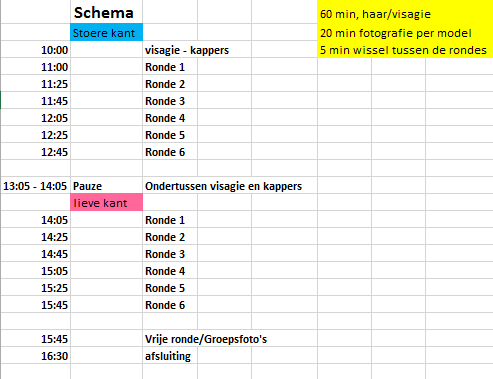The image size is (493, 379).
Task: Click the blue Stoere kant cell
Action: [106, 32]
